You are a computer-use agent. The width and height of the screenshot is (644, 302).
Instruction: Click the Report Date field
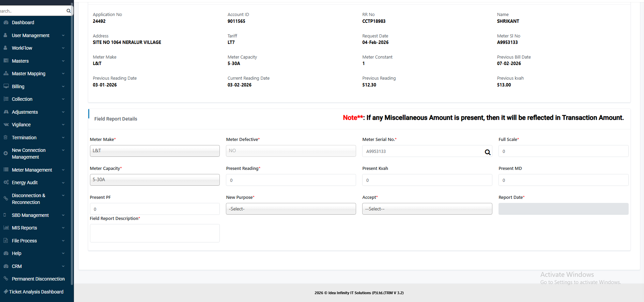(x=563, y=209)
